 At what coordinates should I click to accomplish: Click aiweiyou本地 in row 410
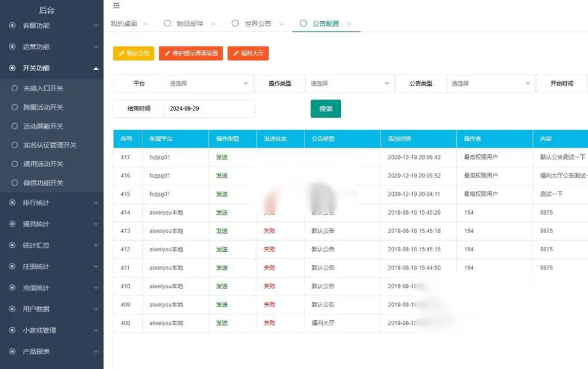point(166,286)
